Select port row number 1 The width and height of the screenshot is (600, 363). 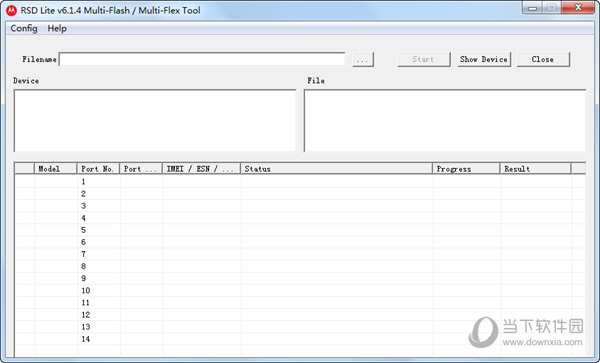click(300, 182)
